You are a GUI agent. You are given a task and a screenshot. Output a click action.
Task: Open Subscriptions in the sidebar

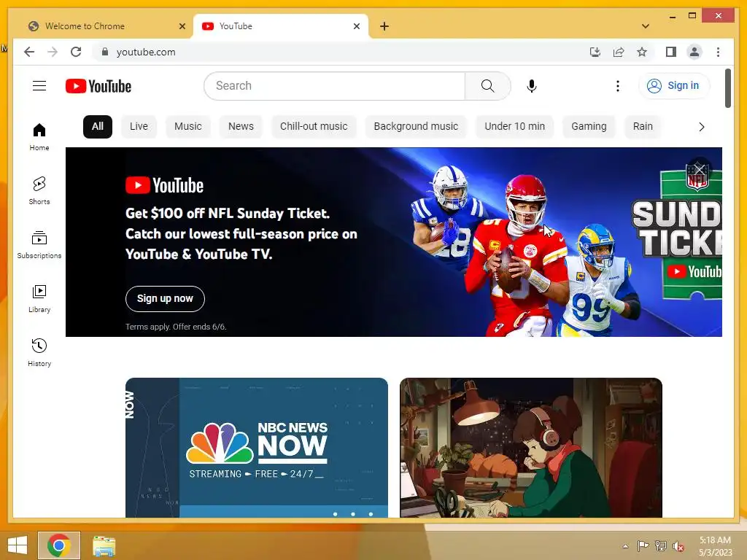point(39,245)
